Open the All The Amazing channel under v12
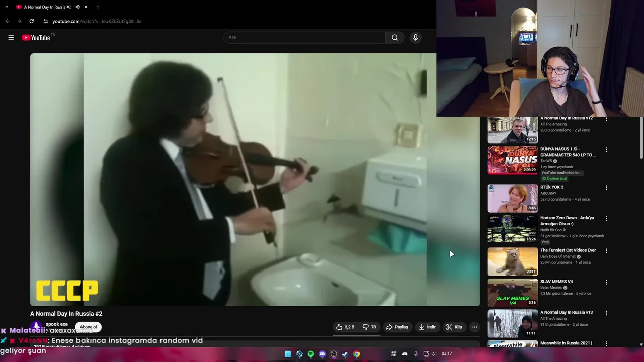Viewport: 644px width, 362px height. coord(553,124)
